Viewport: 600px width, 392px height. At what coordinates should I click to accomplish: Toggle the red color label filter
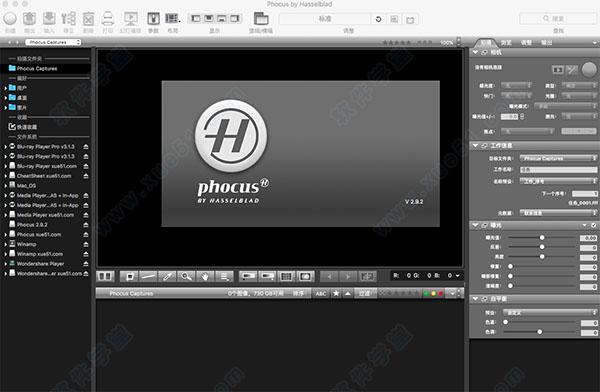pos(440,294)
